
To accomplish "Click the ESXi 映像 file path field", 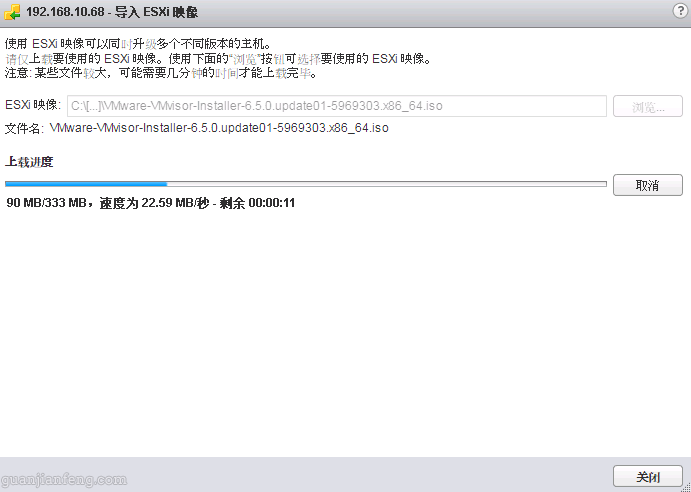I will coord(337,106).
